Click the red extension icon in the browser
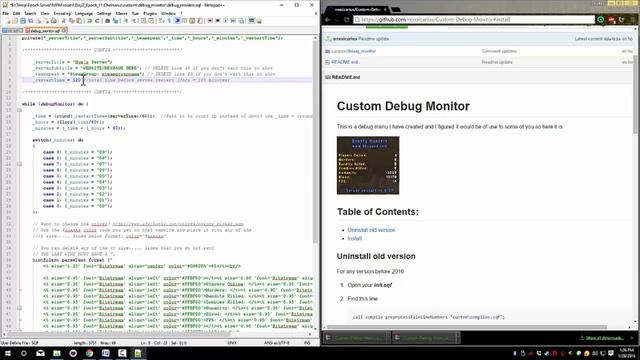The width and height of the screenshot is (640, 360). coord(612,20)
